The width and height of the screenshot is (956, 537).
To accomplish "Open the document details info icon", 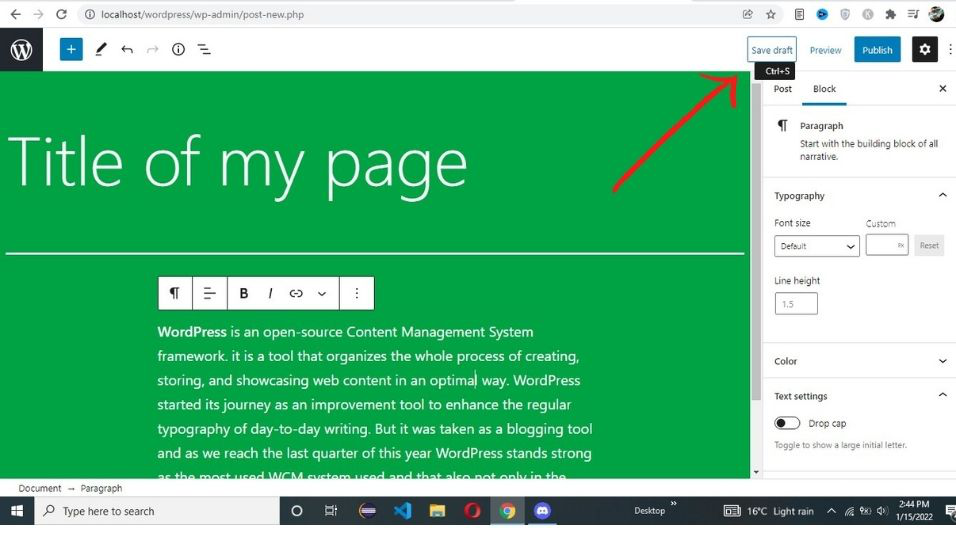I will [x=178, y=49].
